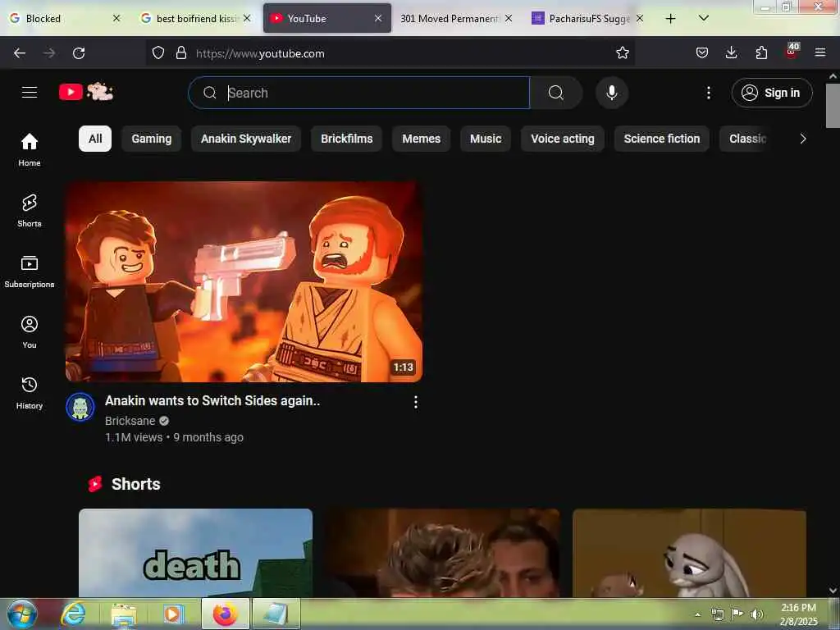840x630 pixels.
Task: Click the Firefox taskbar icon
Action: [x=225, y=614]
